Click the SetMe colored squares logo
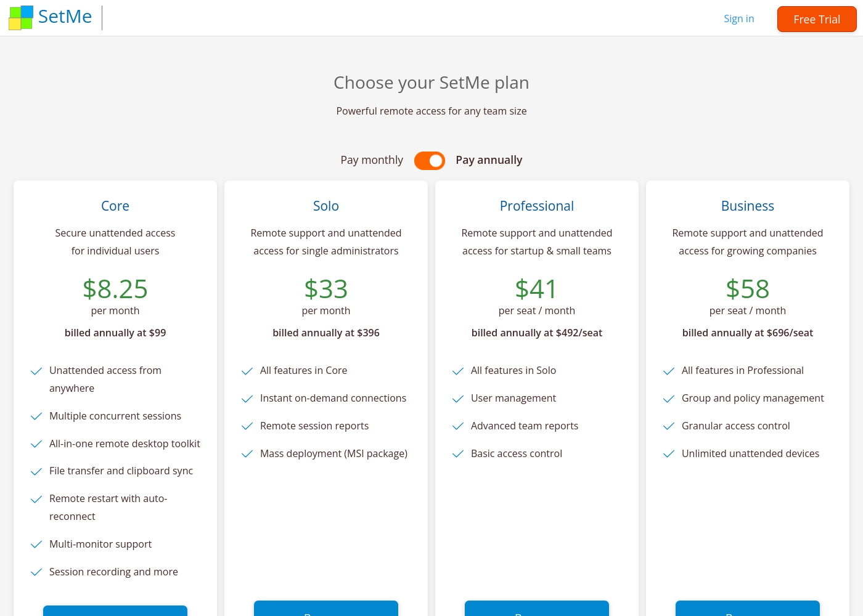The image size is (863, 616). [21, 17]
